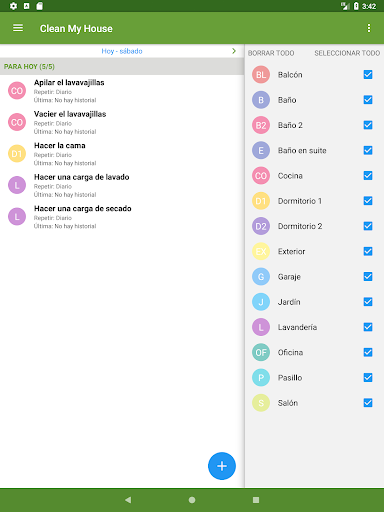384x512 pixels.
Task: Click BORRAR TODO button
Action: click(x=271, y=53)
